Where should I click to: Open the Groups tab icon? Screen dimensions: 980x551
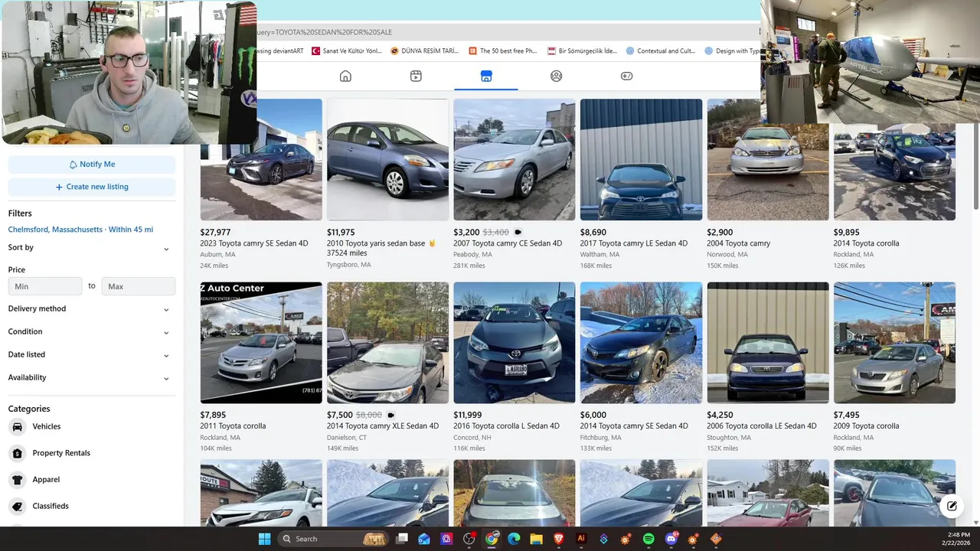click(x=557, y=76)
